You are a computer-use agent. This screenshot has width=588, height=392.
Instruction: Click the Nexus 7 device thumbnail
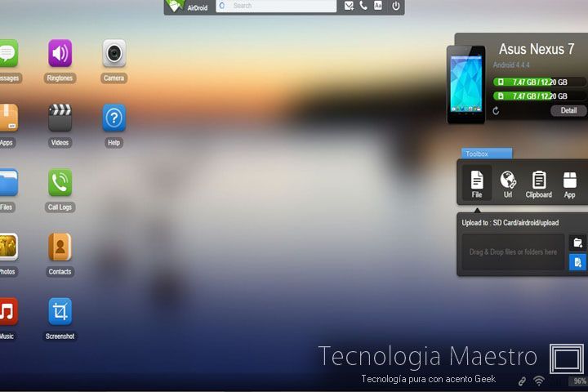466,85
